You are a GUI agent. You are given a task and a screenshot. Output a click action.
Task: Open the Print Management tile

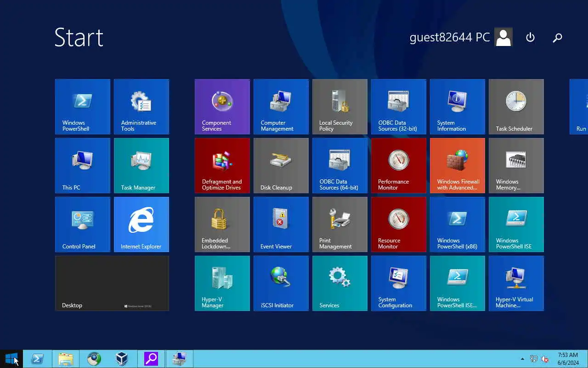click(340, 224)
